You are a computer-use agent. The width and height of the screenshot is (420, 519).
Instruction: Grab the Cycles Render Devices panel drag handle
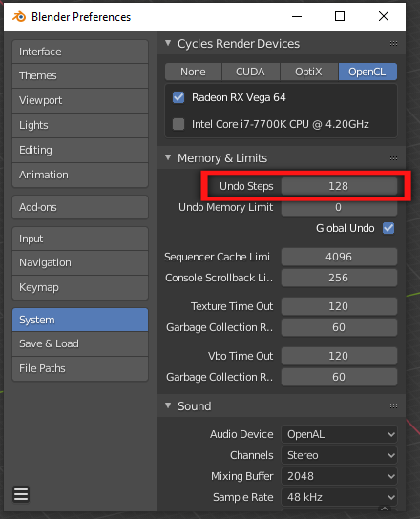coord(392,44)
